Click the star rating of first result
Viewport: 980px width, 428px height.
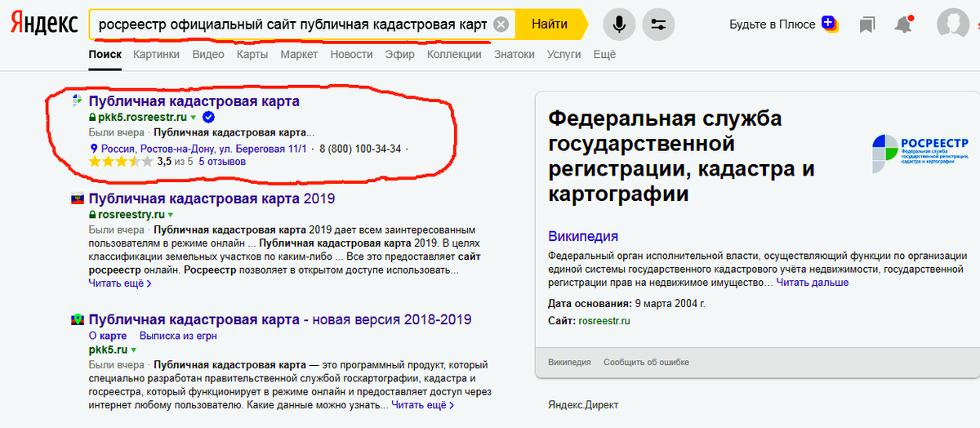(121, 162)
